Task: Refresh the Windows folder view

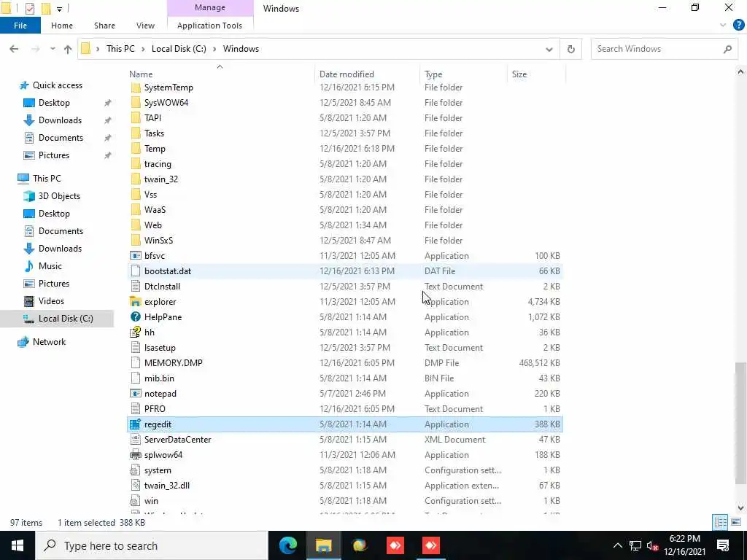Action: click(570, 49)
